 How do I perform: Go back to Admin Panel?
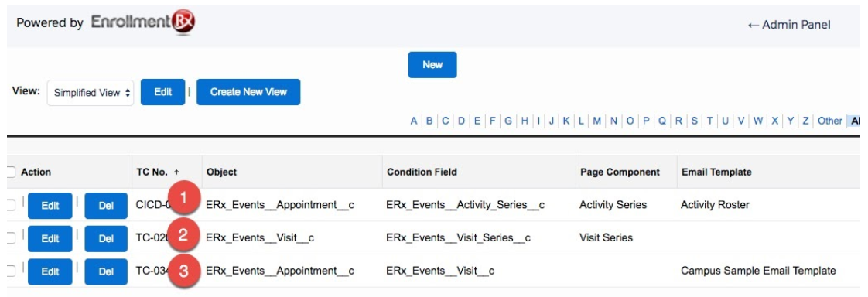(789, 25)
